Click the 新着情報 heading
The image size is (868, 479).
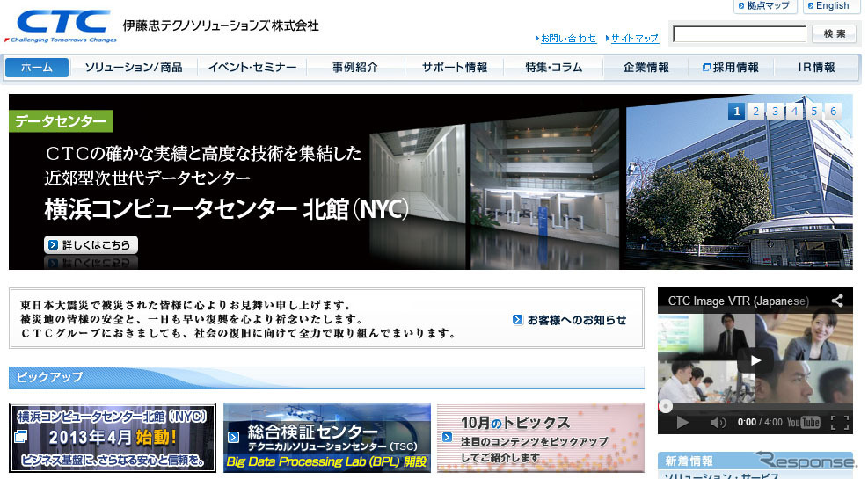click(x=689, y=461)
